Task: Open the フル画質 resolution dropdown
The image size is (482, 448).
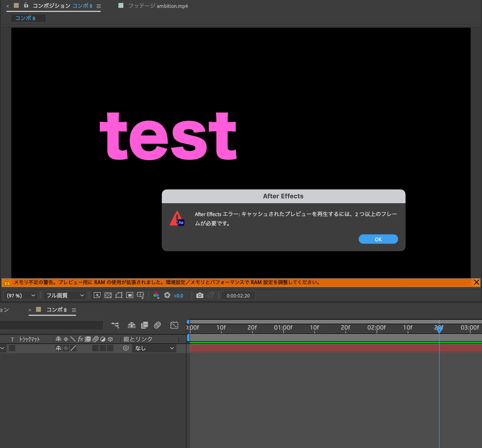Action: (x=65, y=295)
